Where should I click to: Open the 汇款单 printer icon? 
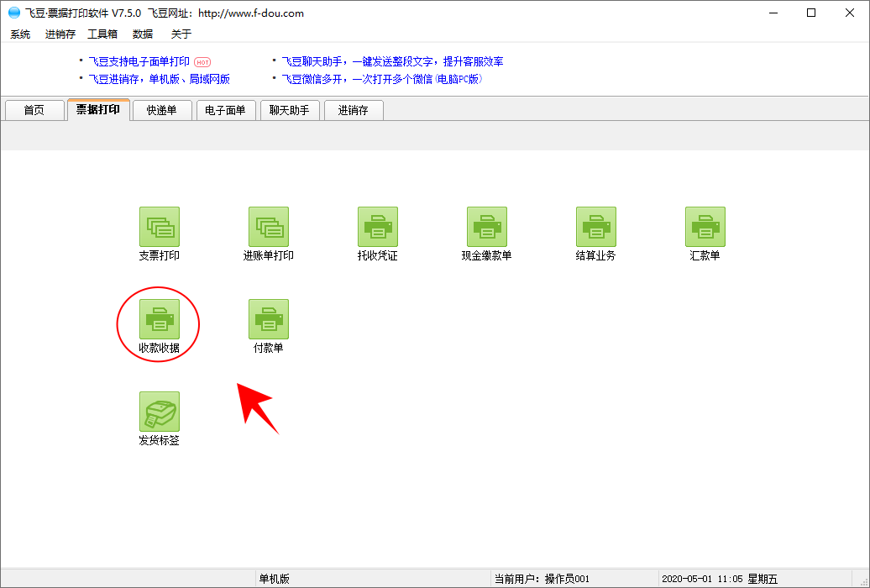pos(705,227)
